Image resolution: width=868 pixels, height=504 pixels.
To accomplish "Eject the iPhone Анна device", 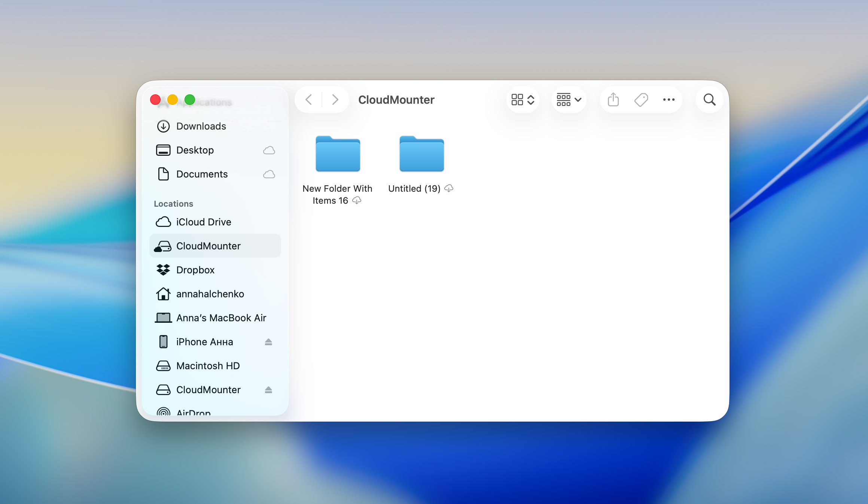I will [x=269, y=341].
